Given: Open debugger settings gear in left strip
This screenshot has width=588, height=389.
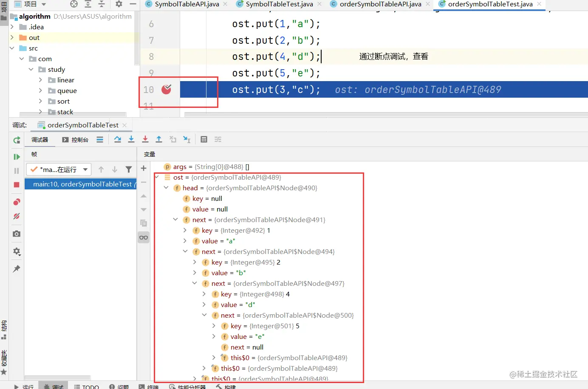Looking at the screenshot, I should tap(17, 251).
